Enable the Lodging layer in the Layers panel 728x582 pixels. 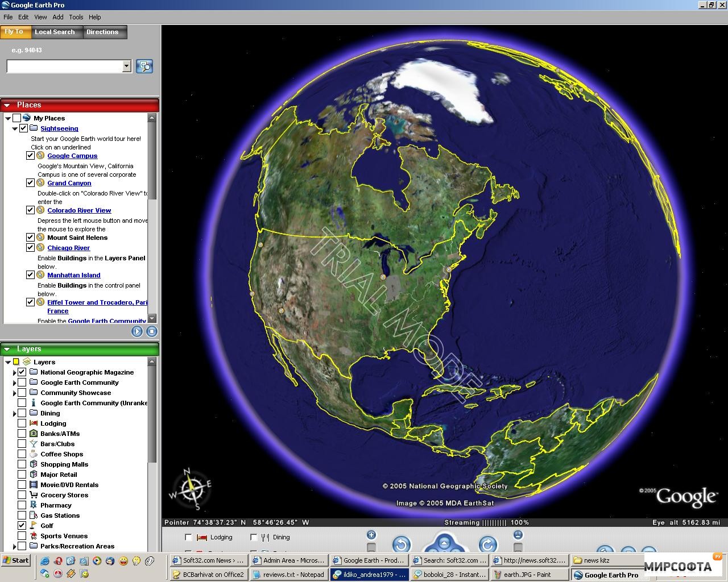tap(22, 423)
